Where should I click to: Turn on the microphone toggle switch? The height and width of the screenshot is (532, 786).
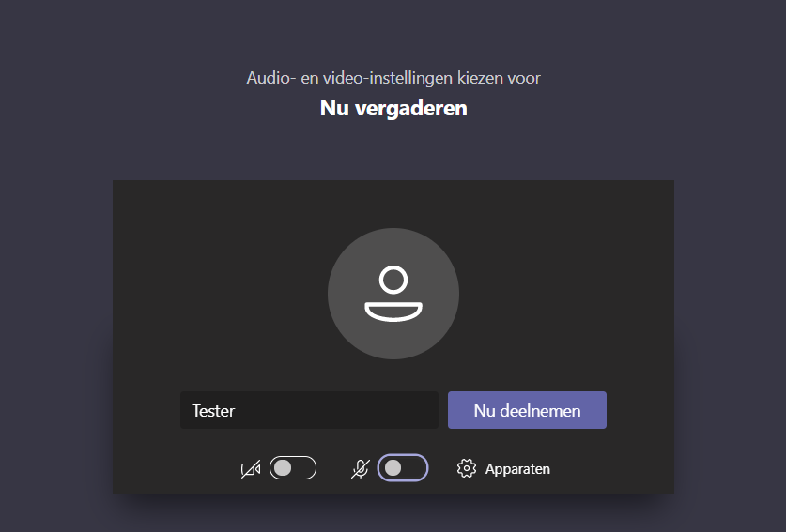pos(403,468)
